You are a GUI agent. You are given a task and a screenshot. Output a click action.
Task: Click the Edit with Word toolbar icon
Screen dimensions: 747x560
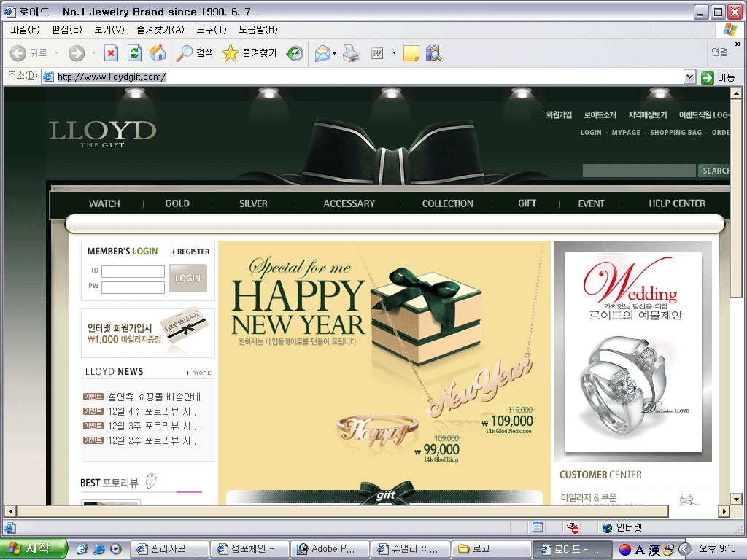click(x=377, y=53)
